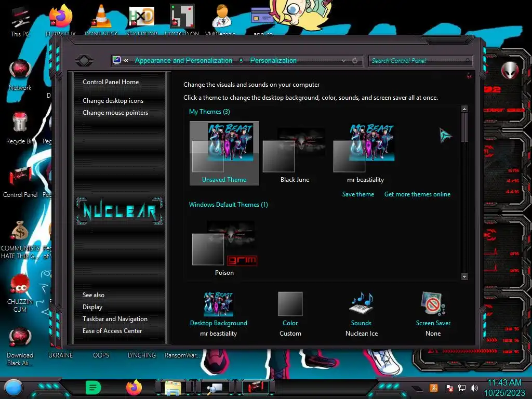Screen dimensions: 532x399
Task: Focus the Search Control Panel field
Action: [420, 61]
